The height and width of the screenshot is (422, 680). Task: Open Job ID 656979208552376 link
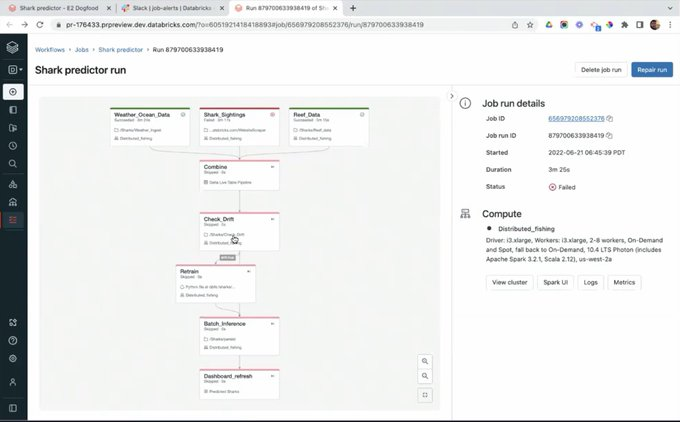[x=576, y=118]
